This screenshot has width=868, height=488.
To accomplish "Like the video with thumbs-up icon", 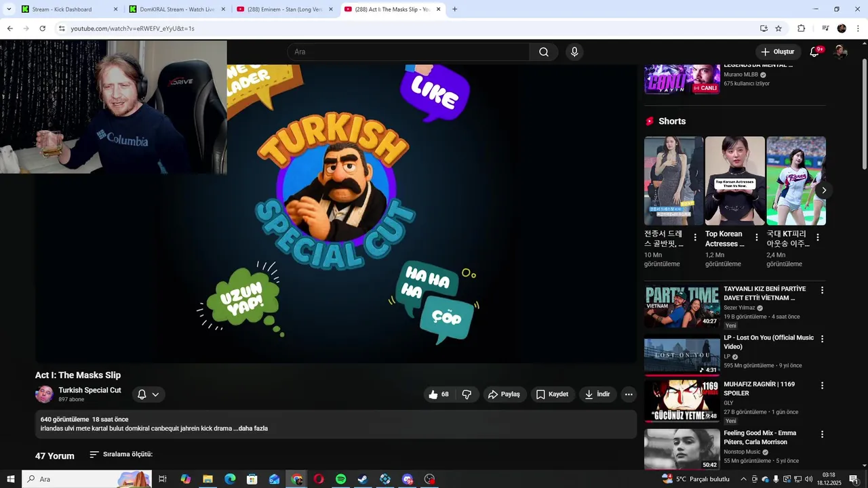I will click(439, 394).
